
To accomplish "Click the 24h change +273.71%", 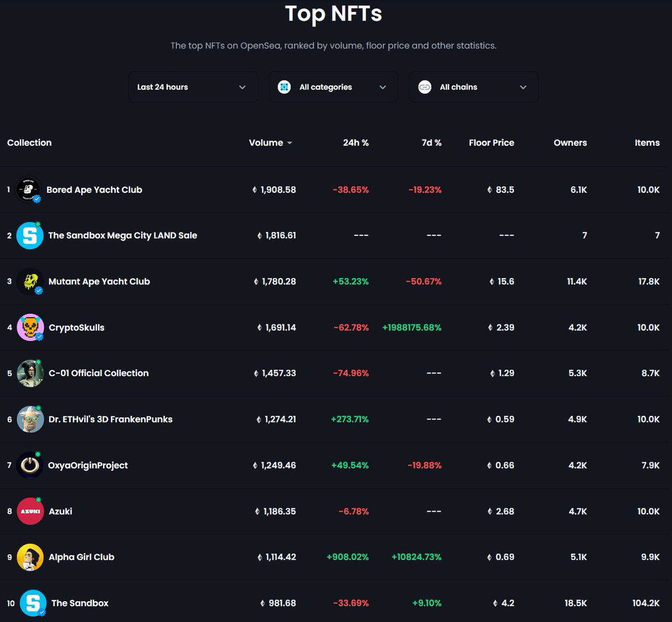I will pos(350,419).
